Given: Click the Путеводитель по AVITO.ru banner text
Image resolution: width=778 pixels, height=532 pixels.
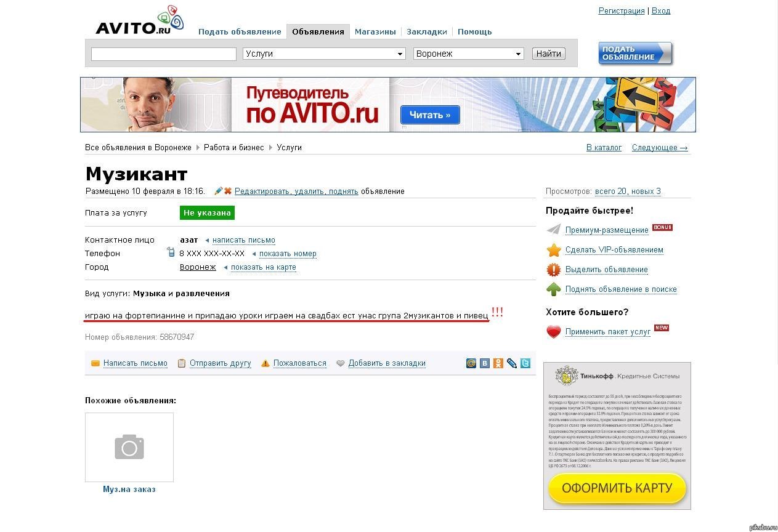Looking at the screenshot, I should (x=312, y=105).
